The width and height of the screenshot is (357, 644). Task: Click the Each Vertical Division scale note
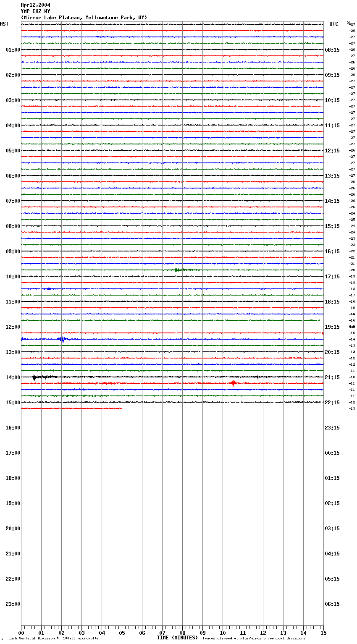[53, 638]
